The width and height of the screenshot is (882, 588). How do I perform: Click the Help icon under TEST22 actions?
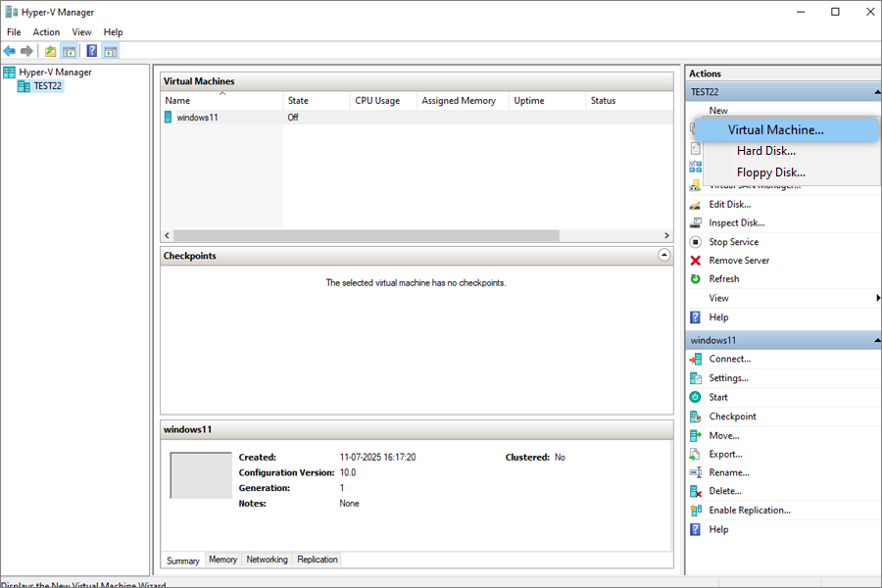696,318
